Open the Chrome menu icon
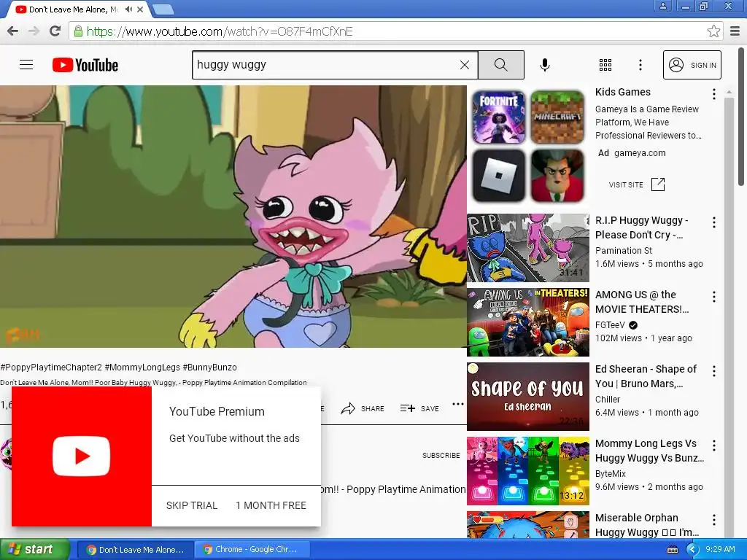 tap(735, 31)
